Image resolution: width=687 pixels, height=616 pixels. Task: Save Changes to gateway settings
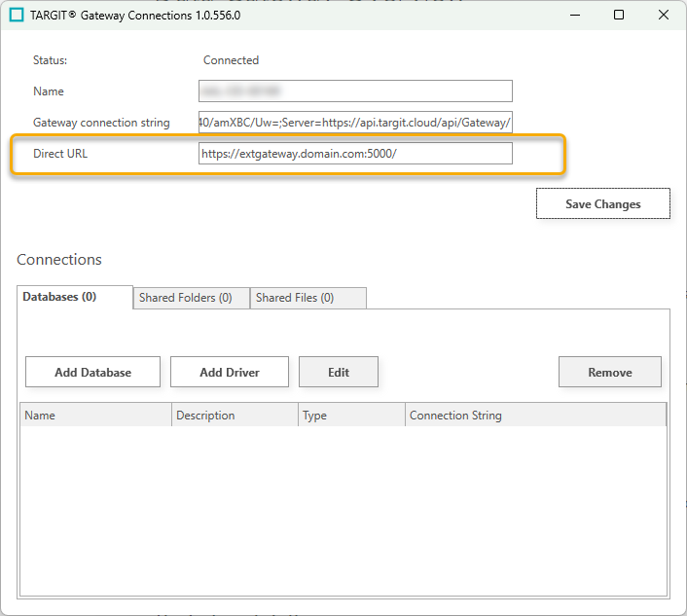603,203
